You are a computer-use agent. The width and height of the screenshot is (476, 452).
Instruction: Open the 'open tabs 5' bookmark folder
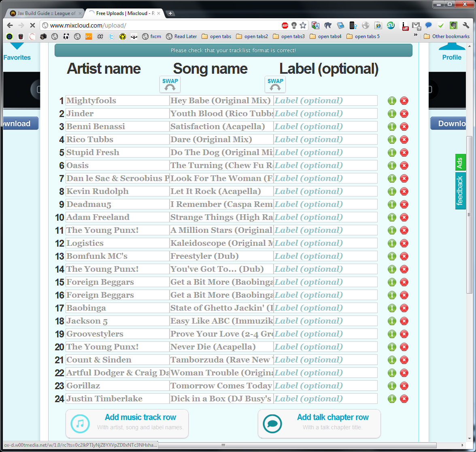click(x=363, y=36)
